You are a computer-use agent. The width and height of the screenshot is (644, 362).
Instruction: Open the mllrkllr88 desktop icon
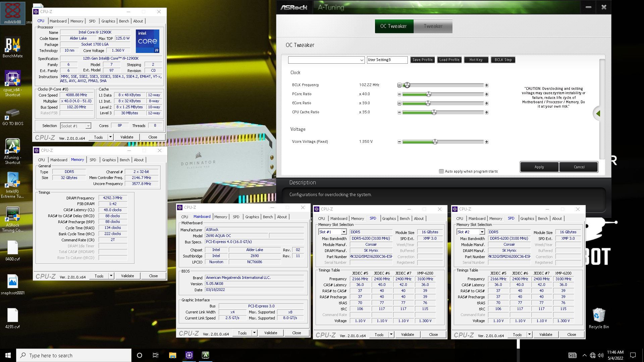coord(13,13)
